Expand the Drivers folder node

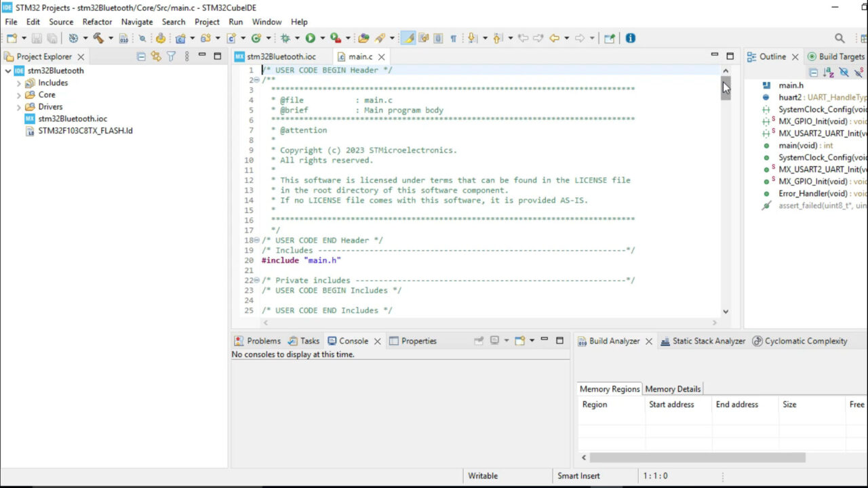(x=19, y=107)
